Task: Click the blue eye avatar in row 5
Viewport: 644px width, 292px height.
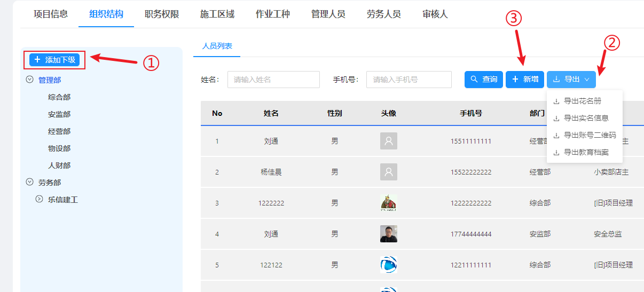Action: (x=389, y=265)
